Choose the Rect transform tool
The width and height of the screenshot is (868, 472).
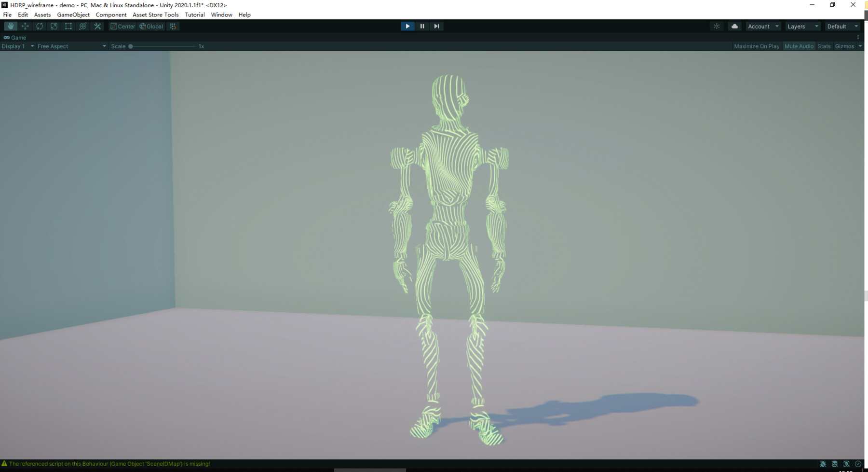68,26
